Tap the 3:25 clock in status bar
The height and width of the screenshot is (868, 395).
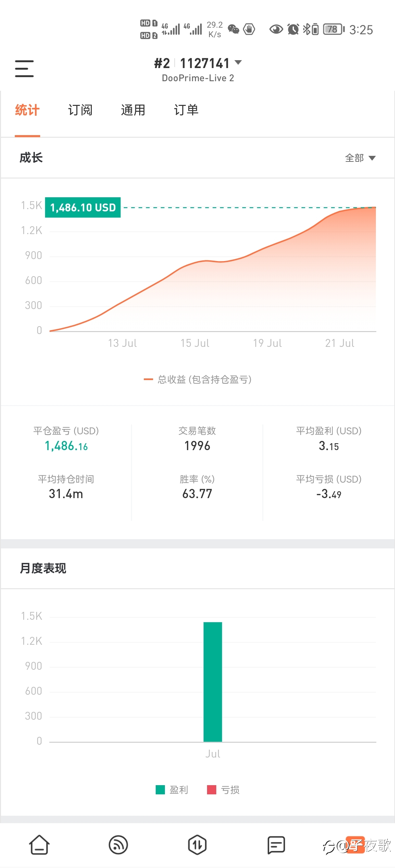(x=361, y=30)
